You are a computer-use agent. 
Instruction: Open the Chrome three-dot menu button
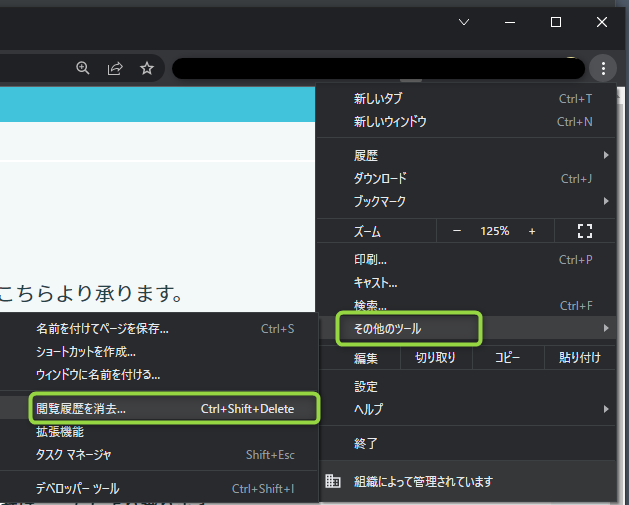point(603,69)
